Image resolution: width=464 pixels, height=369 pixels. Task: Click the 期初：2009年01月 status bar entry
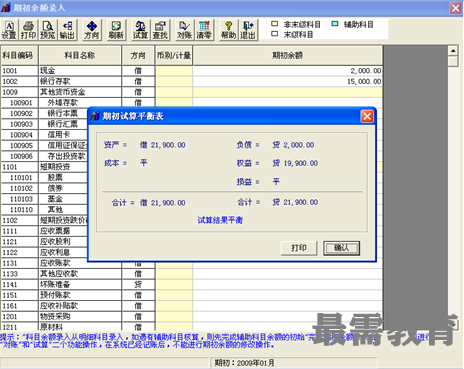tap(244, 363)
